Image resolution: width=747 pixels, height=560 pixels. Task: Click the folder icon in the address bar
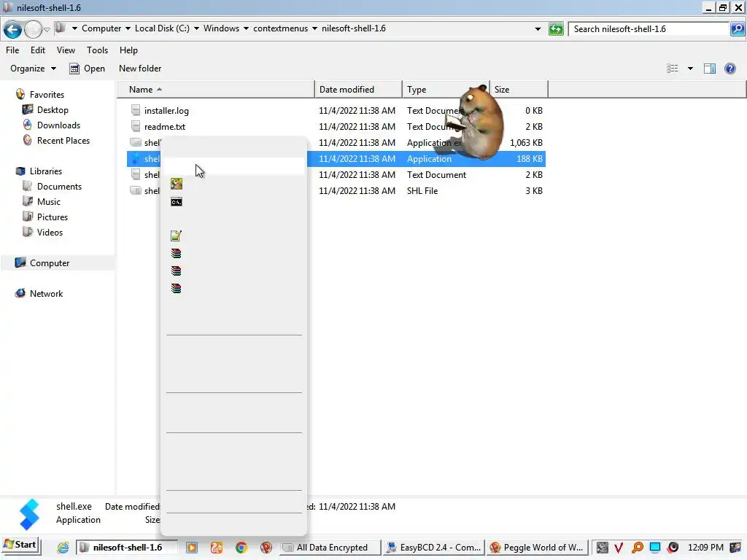point(60,28)
